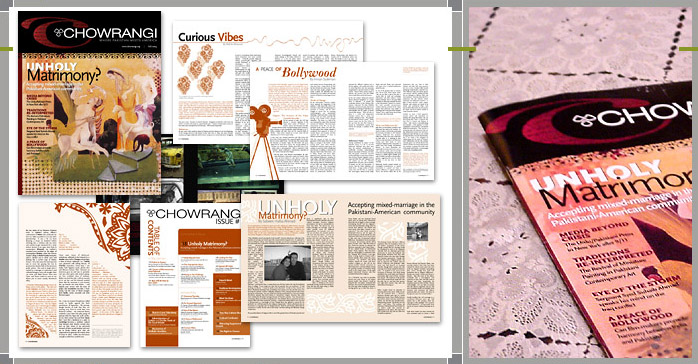The height and width of the screenshot is (364, 698).
Task: Click the green marker at the left edge
Action: coord(6,49)
